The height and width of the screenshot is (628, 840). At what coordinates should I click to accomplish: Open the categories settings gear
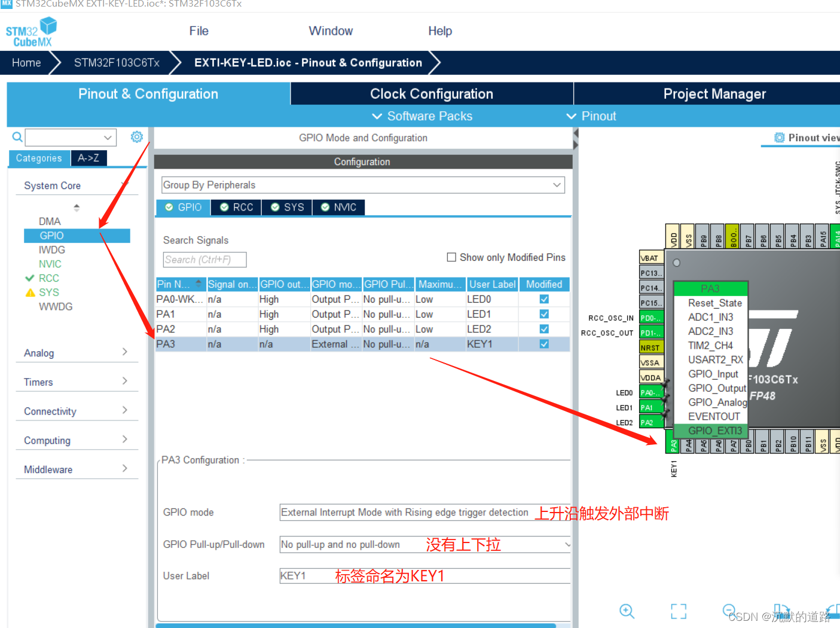pyautogui.click(x=137, y=137)
